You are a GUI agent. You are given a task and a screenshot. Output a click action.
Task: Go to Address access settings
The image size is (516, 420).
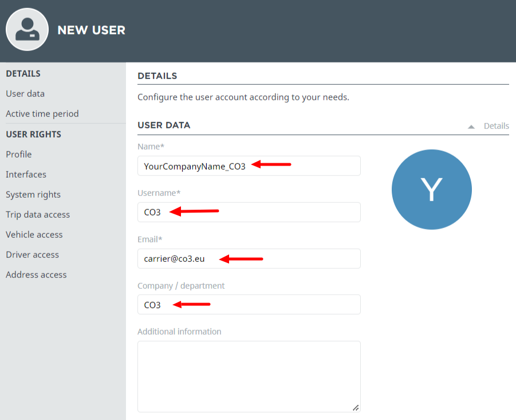36,275
